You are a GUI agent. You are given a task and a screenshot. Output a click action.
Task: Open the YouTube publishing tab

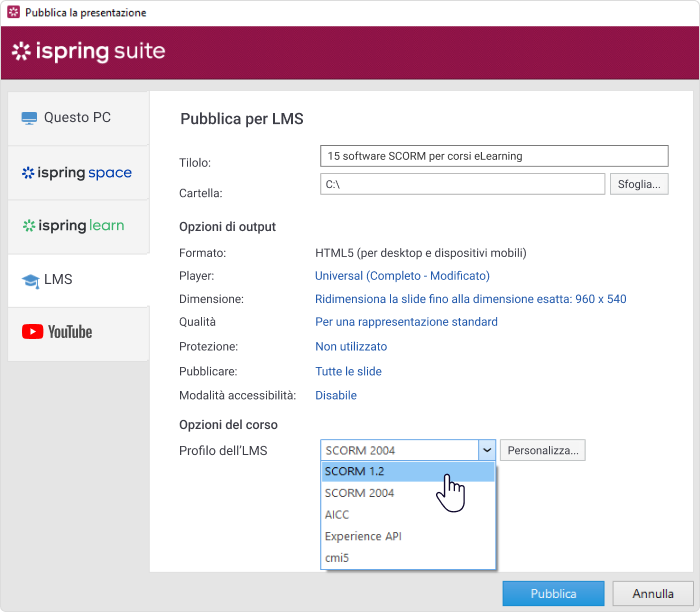78,333
